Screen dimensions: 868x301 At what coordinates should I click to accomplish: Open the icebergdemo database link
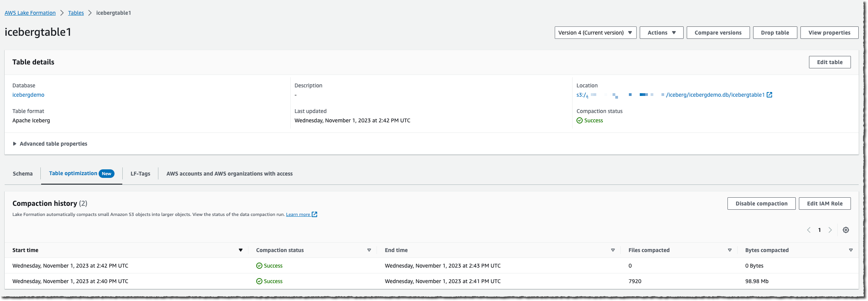click(x=28, y=95)
